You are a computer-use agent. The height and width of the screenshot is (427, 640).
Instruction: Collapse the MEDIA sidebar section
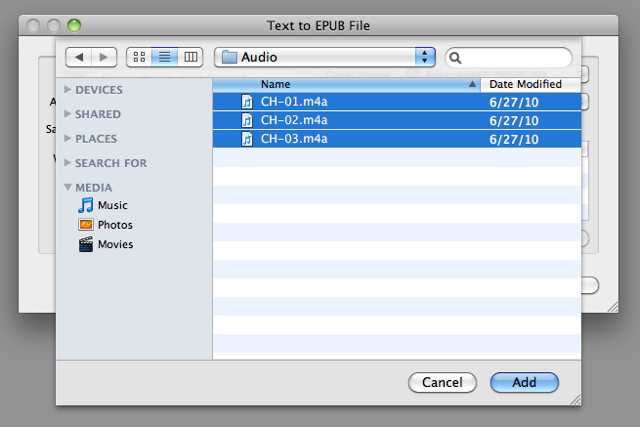(68, 187)
